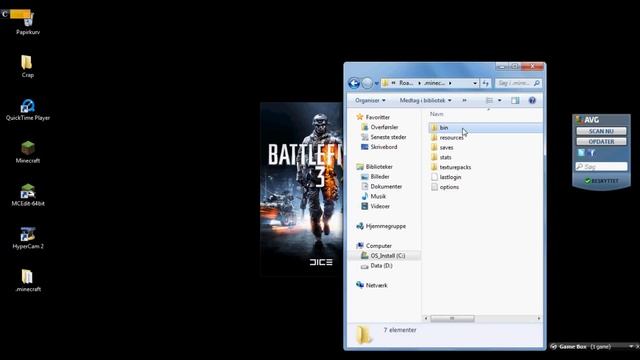Refresh the folder with refresh icon
This screenshot has width=640, height=360.
click(485, 83)
